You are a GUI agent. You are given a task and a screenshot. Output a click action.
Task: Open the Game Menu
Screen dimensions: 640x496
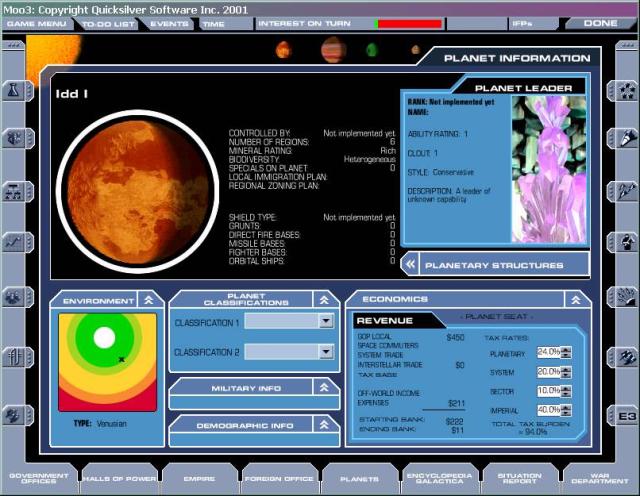[x=37, y=24]
